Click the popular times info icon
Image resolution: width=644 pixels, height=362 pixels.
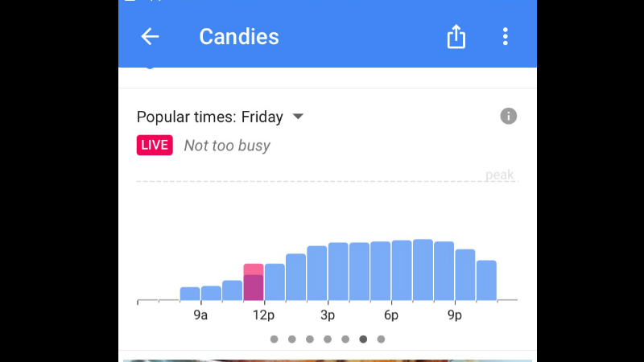509,116
